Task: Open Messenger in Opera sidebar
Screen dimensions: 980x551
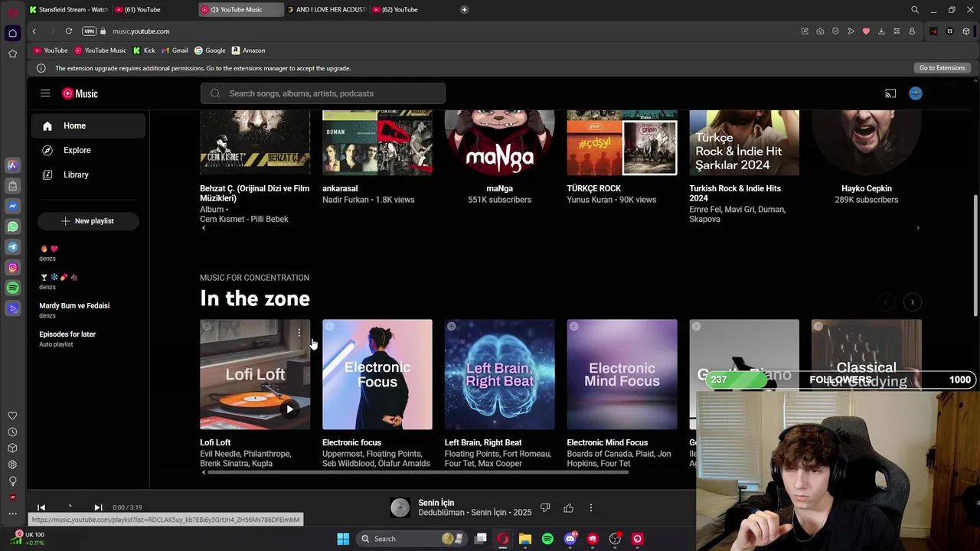Action: coord(12,206)
